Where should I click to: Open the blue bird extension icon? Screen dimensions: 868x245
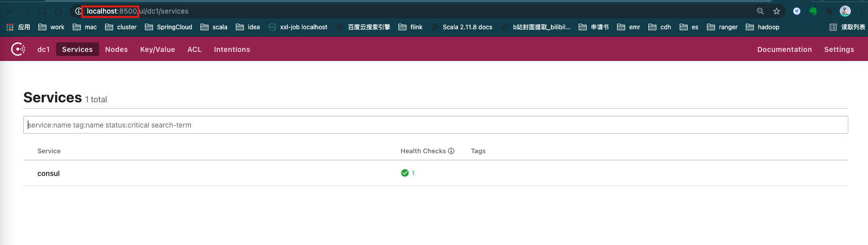coord(797,11)
